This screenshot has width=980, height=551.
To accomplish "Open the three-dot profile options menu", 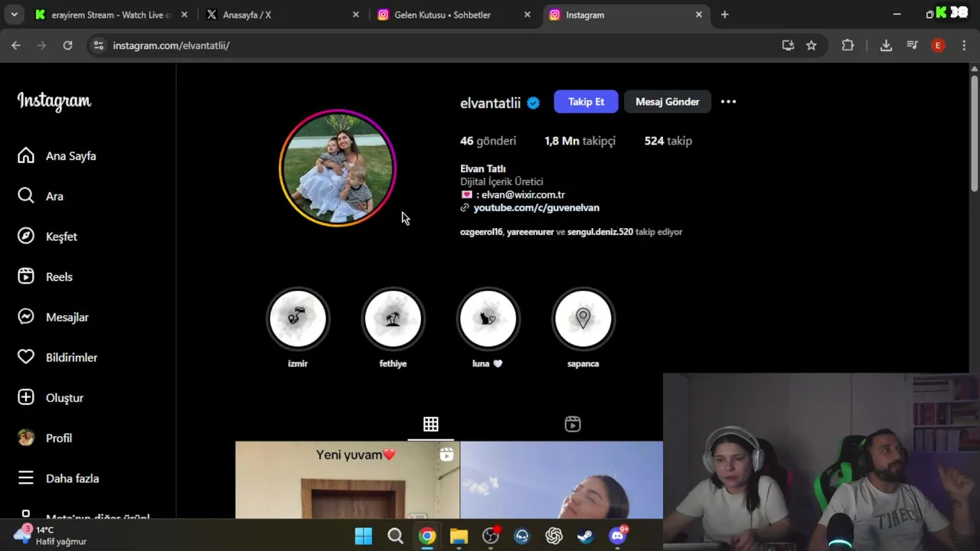I will pos(728,102).
